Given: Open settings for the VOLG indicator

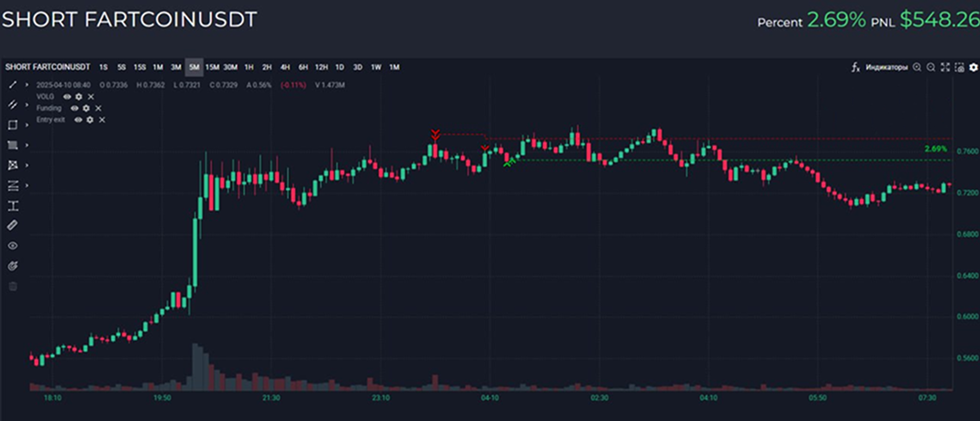Looking at the screenshot, I should coord(79,96).
